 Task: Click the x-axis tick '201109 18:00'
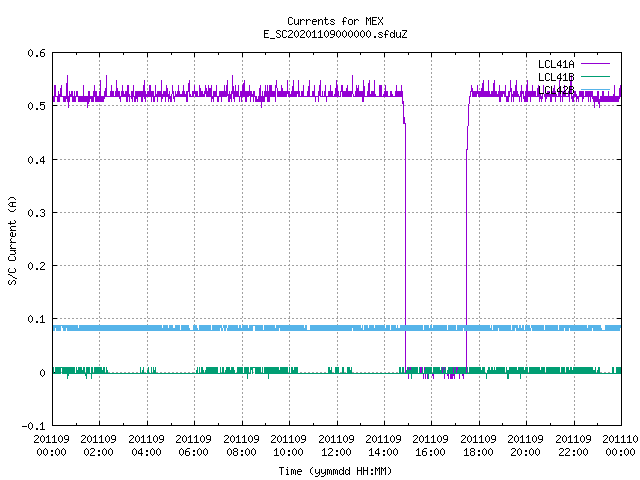click(478, 446)
